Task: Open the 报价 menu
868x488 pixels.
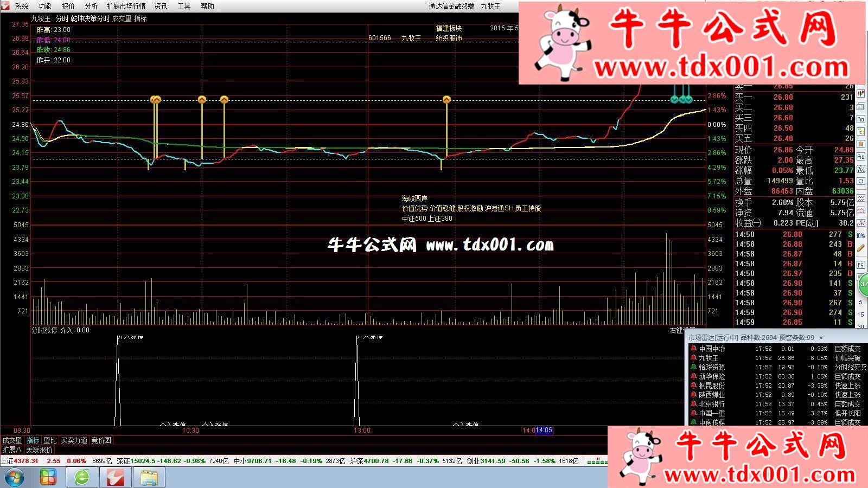Action: [68, 6]
